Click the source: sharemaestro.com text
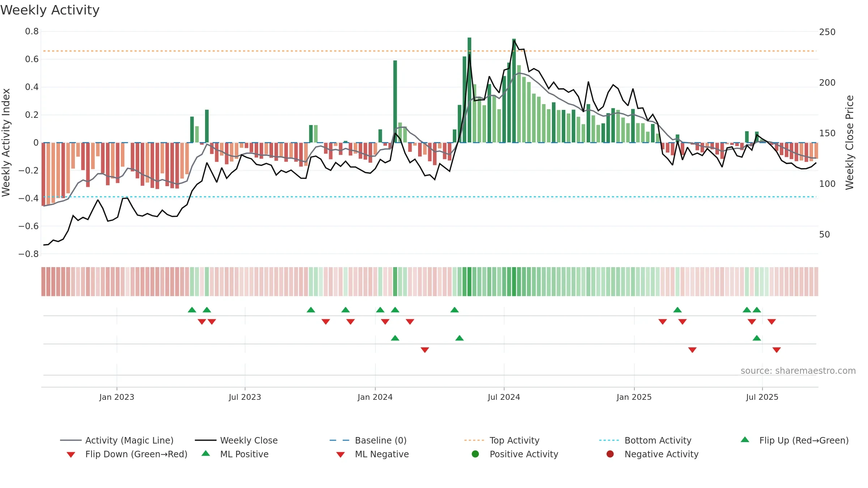Screen dimensions: 868x488 click(x=798, y=371)
